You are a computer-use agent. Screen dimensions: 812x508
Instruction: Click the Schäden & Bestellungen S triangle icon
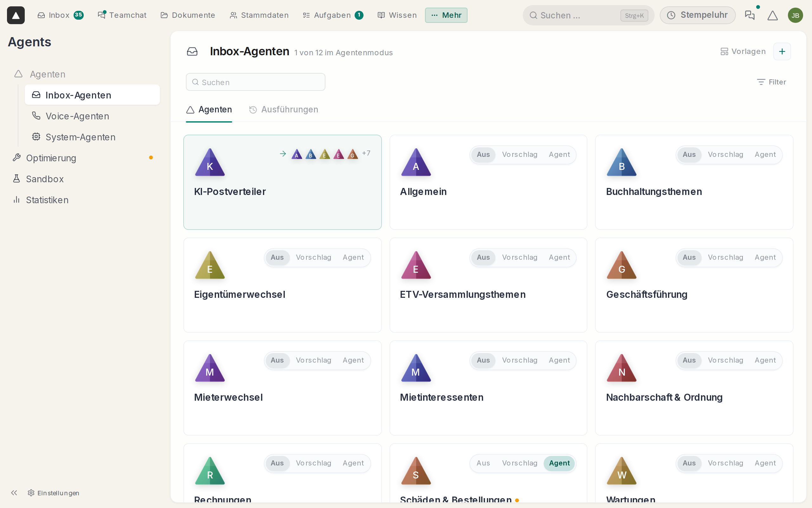point(416,471)
